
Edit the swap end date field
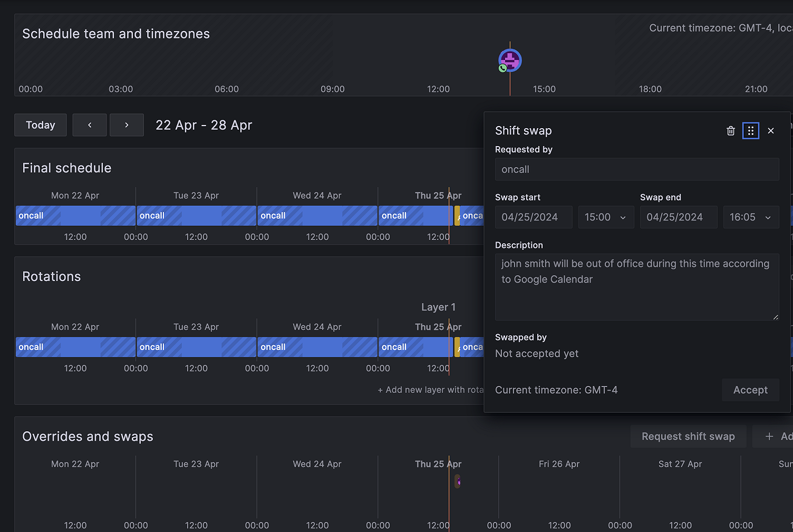pyautogui.click(x=678, y=217)
